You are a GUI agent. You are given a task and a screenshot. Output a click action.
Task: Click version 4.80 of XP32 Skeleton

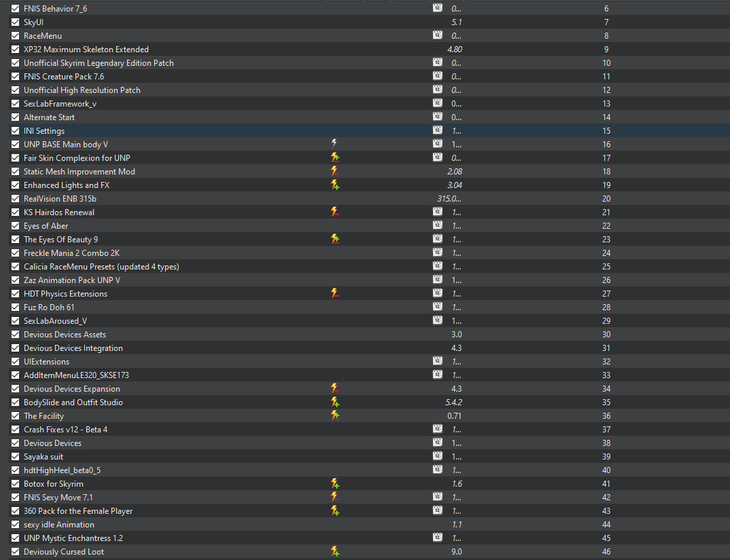point(454,49)
